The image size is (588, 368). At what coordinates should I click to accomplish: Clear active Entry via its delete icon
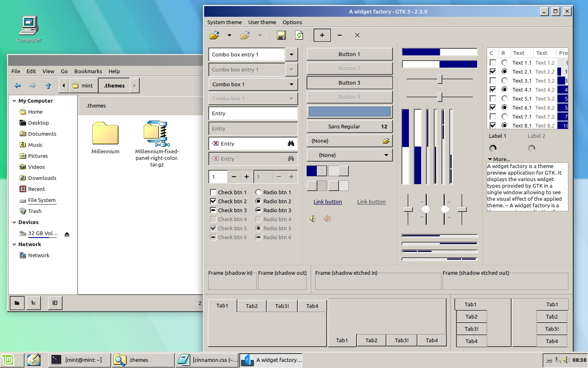coord(216,144)
